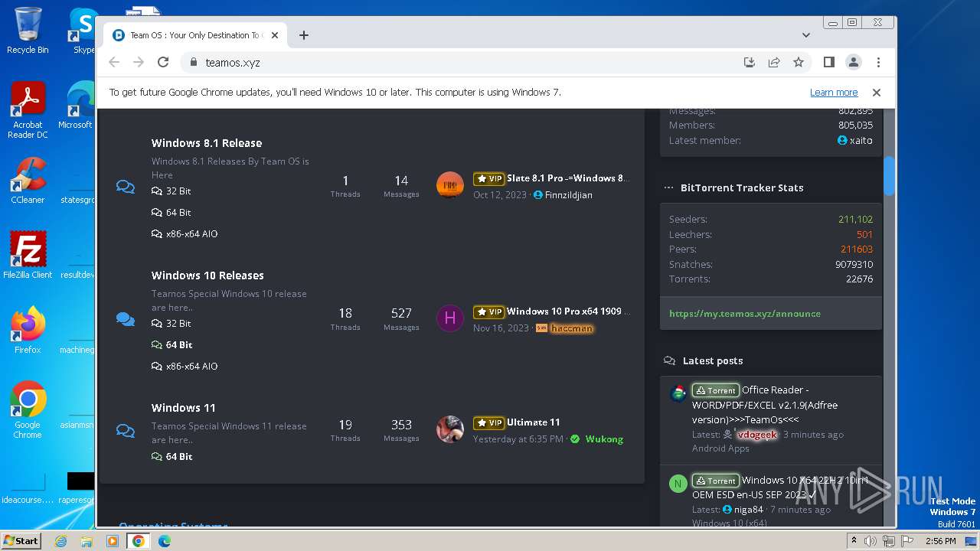This screenshot has width=980, height=551.
Task: Open the install/download page icon in address bar
Action: click(x=750, y=62)
